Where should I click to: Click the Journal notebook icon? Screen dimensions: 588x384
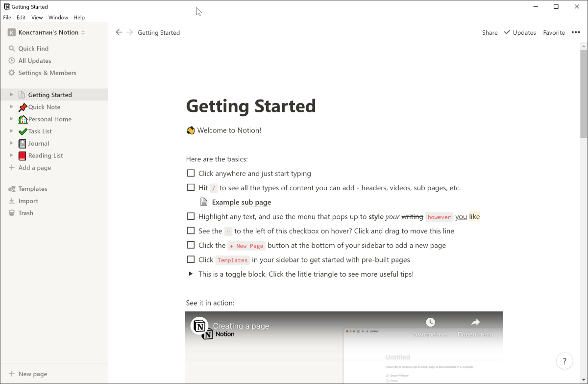coord(22,143)
